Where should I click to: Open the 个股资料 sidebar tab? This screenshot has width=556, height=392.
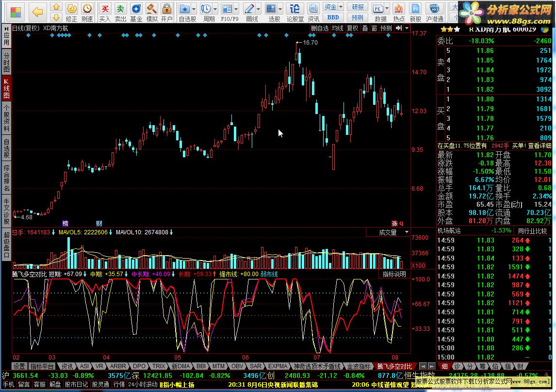[6, 118]
